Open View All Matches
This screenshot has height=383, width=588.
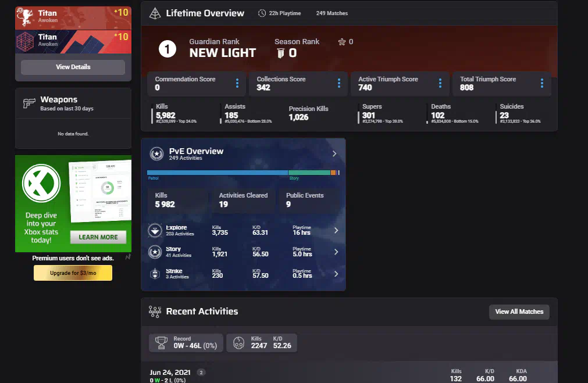point(519,312)
